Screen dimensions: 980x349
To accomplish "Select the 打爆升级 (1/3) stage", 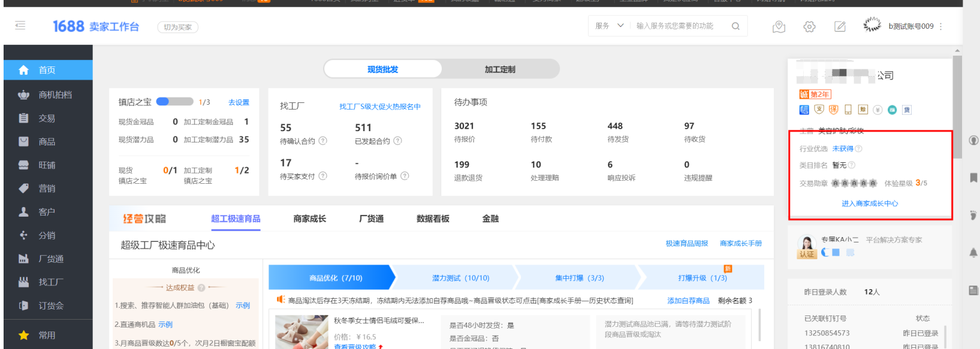I will click(x=702, y=278).
